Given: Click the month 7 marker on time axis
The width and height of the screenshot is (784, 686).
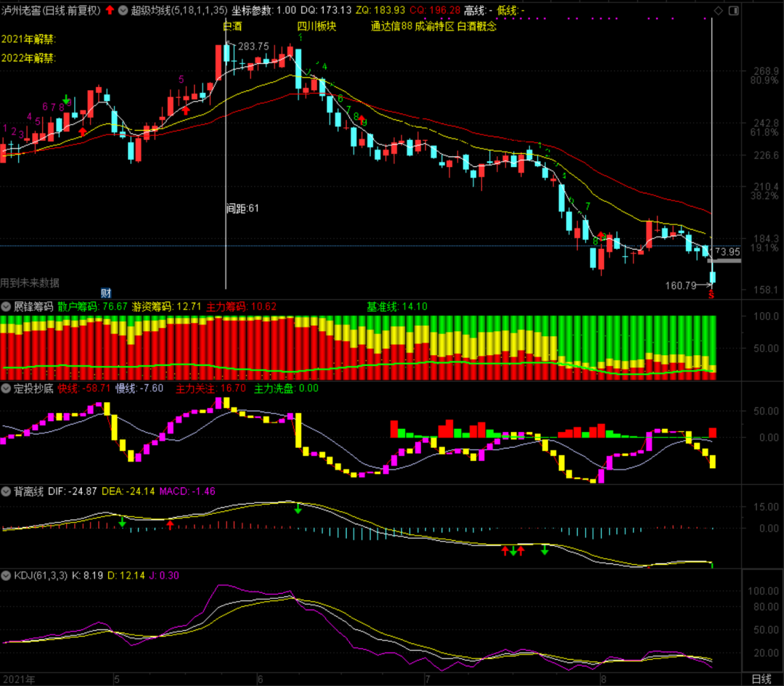Looking at the screenshot, I should click(x=428, y=679).
